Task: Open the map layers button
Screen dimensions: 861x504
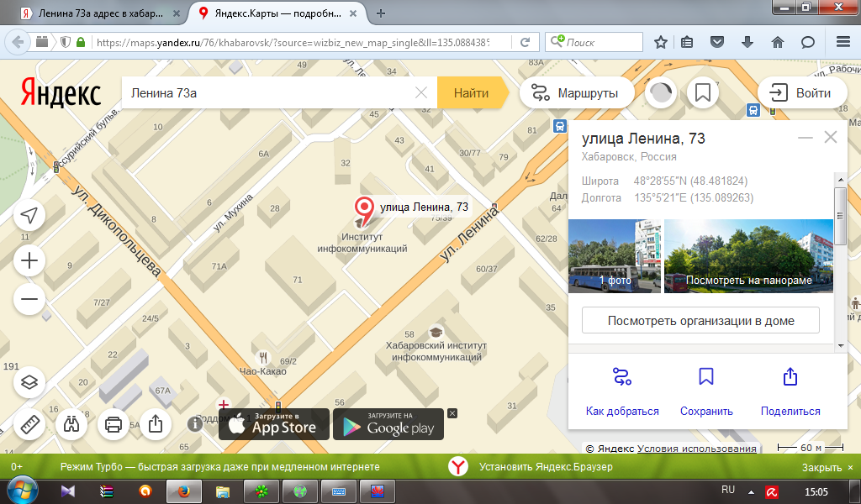Action: pos(29,381)
